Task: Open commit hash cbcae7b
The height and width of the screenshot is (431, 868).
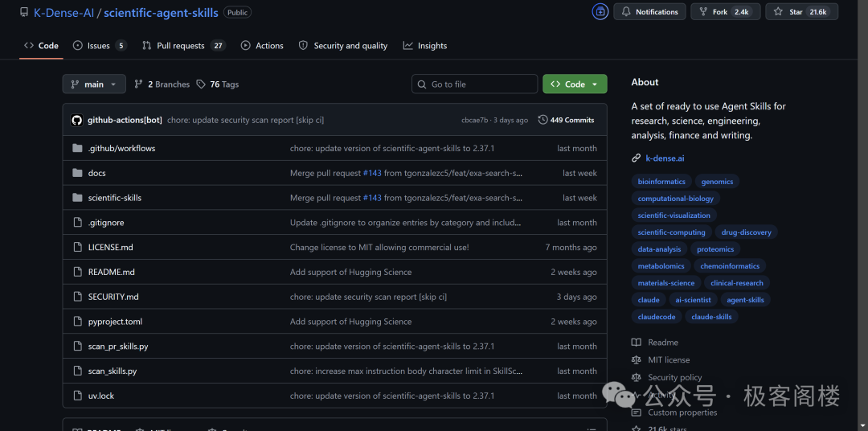Action: pyautogui.click(x=475, y=121)
